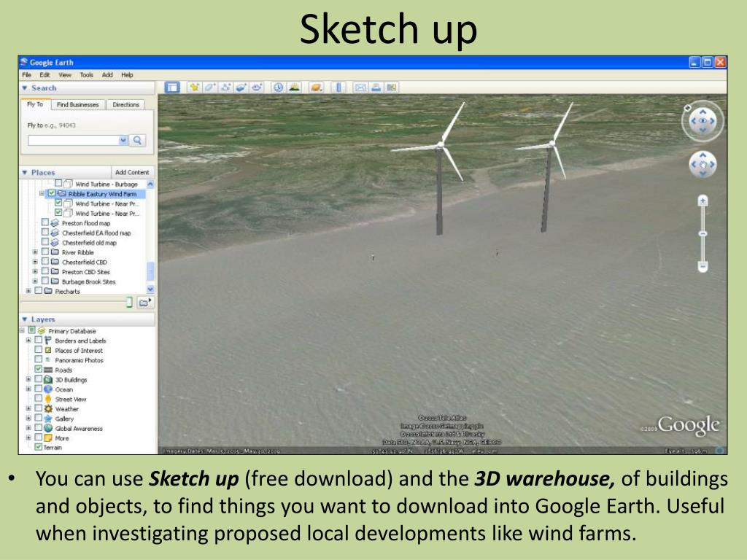Image resolution: width=747 pixels, height=560 pixels.
Task: Check the Wind Turbine - Burbage checkbox
Action: pos(58,183)
